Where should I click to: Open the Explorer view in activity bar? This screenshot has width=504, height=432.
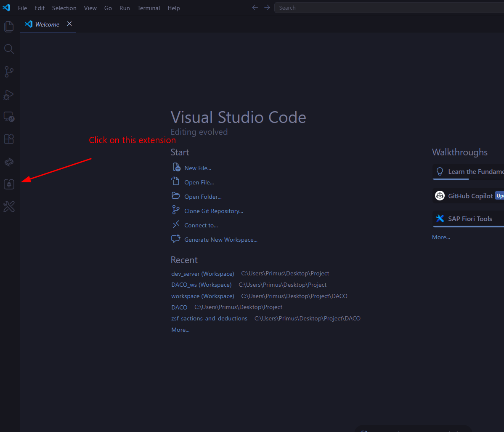click(9, 27)
